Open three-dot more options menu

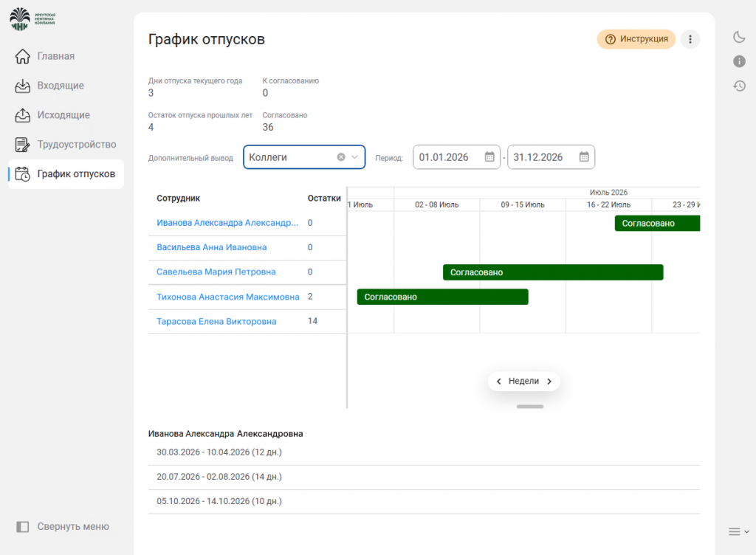[690, 39]
